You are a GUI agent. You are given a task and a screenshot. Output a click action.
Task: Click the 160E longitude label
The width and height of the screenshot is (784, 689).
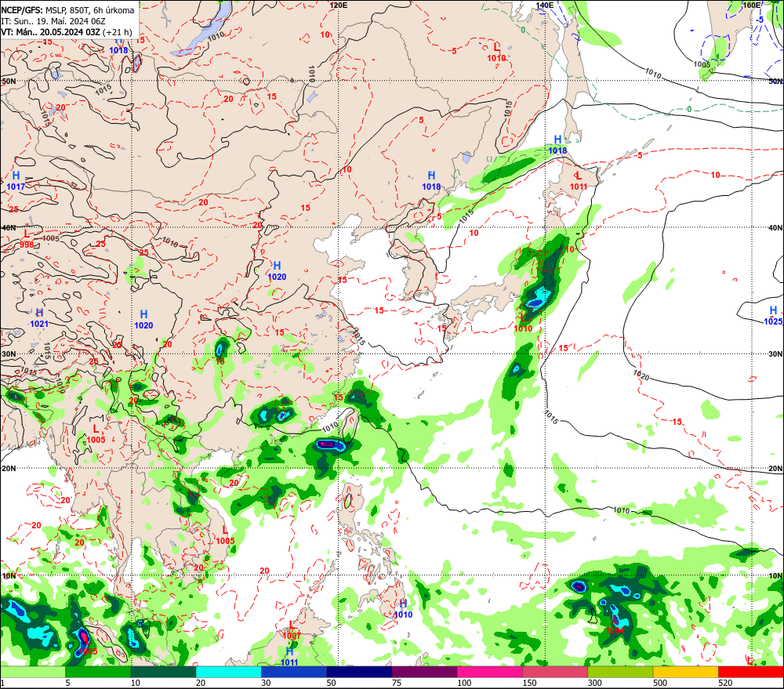[751, 5]
